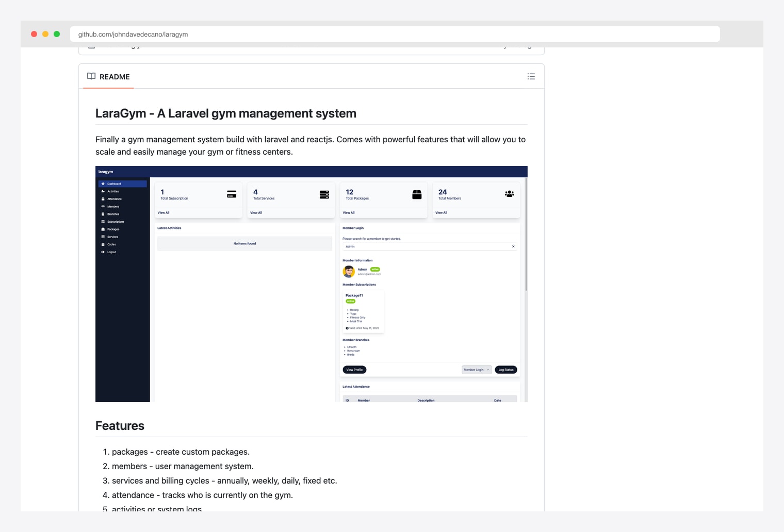The width and height of the screenshot is (784, 532).
Task: Click the README book icon
Action: click(91, 76)
